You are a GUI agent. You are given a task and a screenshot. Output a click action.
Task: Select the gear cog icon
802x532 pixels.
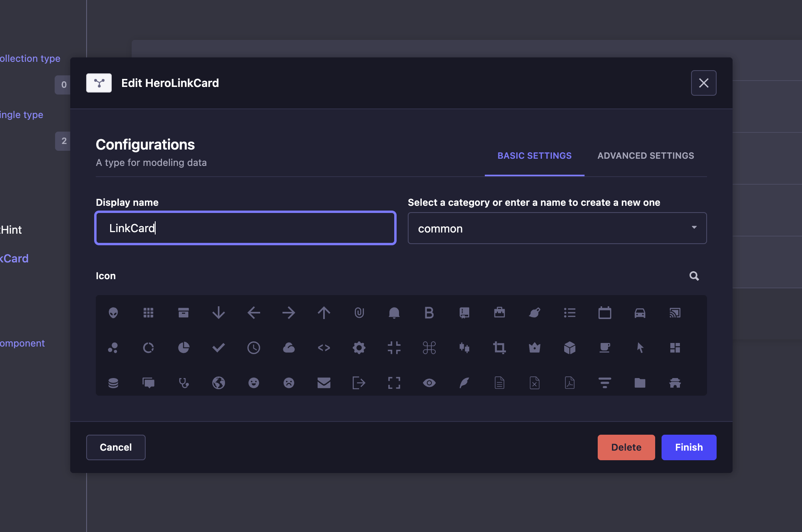tap(359, 348)
